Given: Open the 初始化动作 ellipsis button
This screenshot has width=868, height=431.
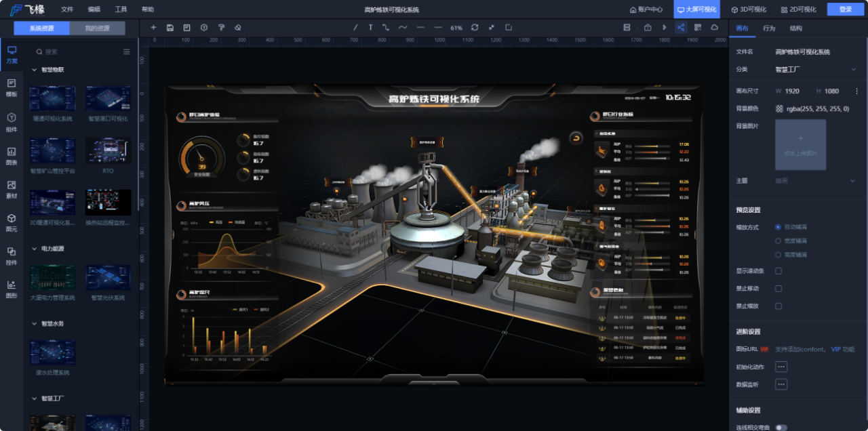Looking at the screenshot, I should [x=781, y=367].
